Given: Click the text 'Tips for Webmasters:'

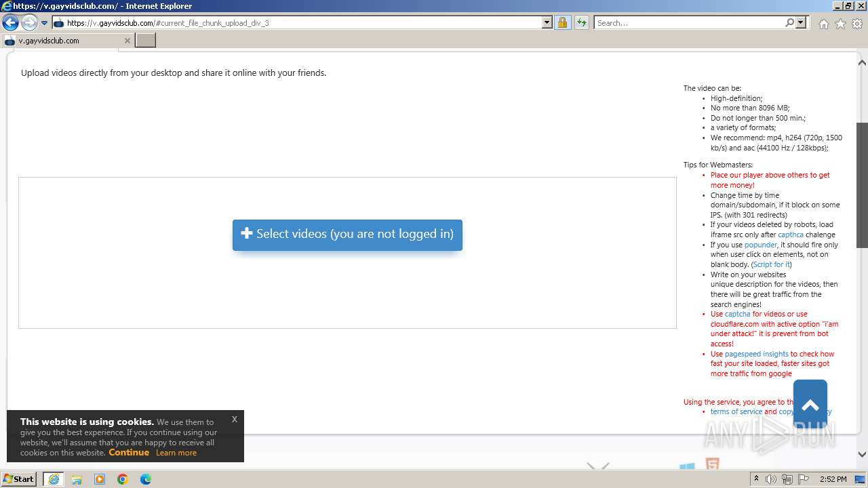Looking at the screenshot, I should (718, 165).
